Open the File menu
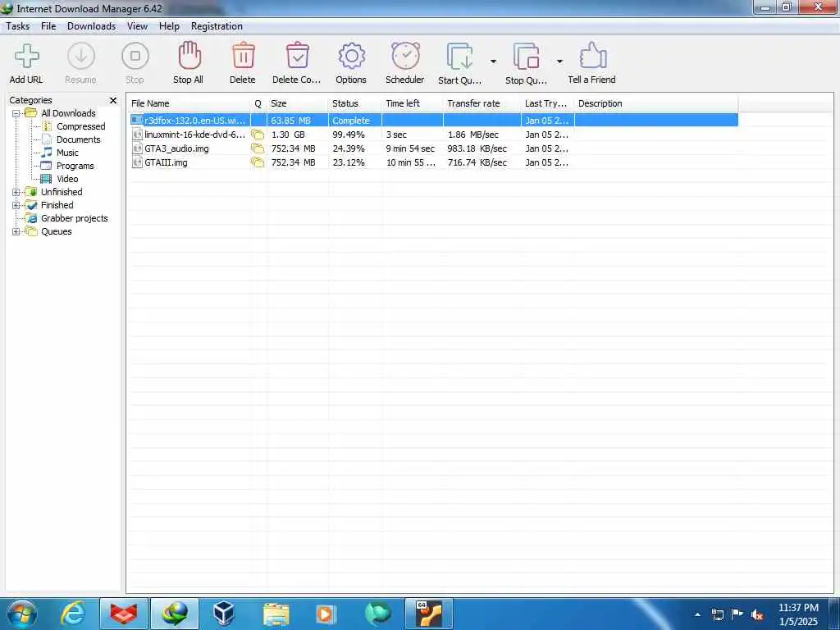 click(48, 26)
